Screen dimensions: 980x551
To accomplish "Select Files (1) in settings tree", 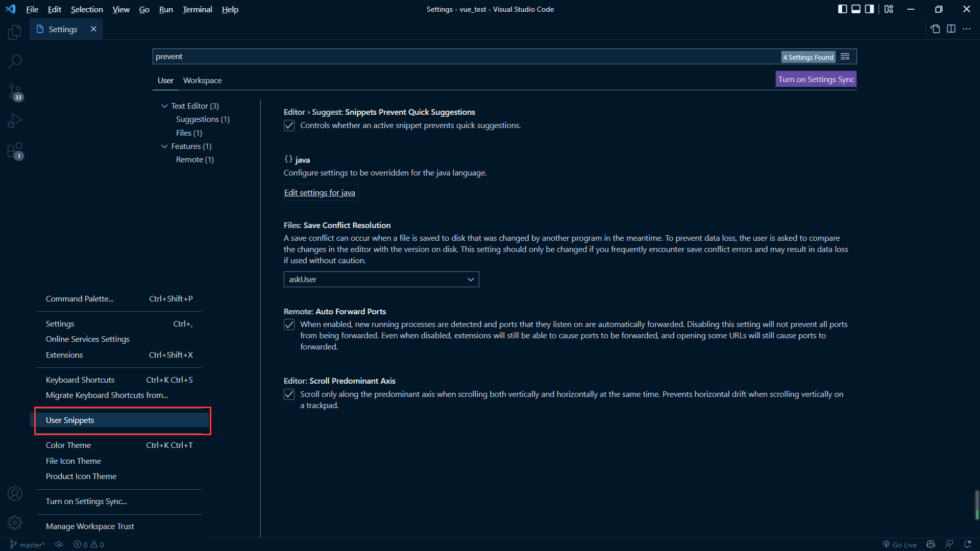I will pos(189,133).
